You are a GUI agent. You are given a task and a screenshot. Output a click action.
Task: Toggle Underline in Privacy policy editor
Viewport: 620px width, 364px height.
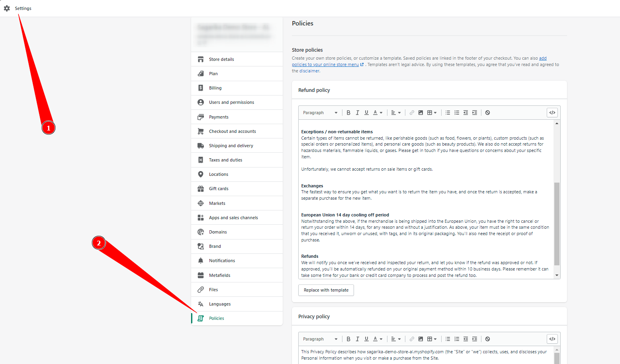pyautogui.click(x=366, y=339)
